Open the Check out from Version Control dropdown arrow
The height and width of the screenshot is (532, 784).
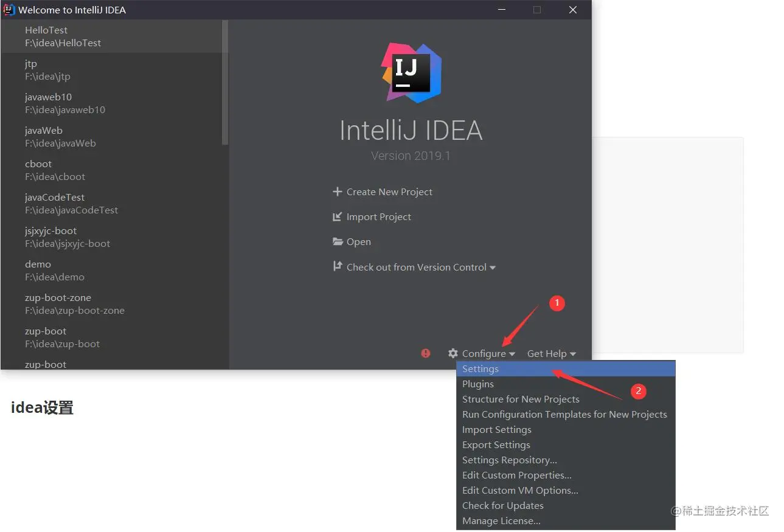coord(493,268)
